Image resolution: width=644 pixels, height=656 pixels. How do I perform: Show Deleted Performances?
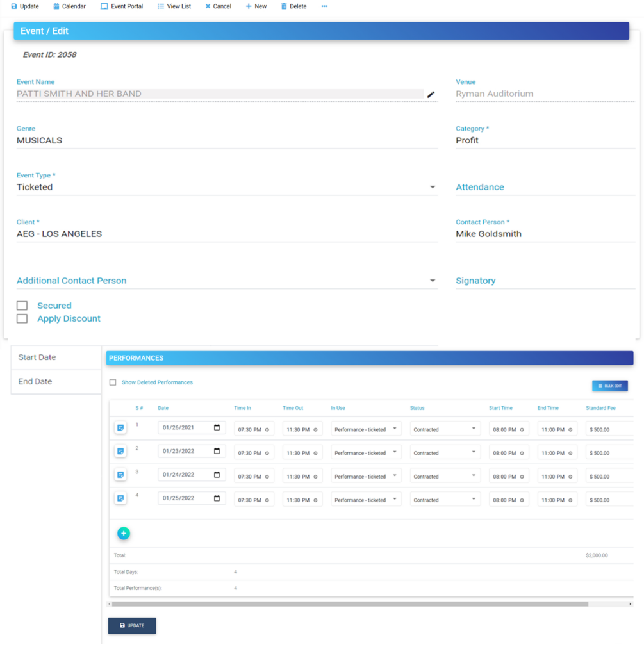(113, 382)
